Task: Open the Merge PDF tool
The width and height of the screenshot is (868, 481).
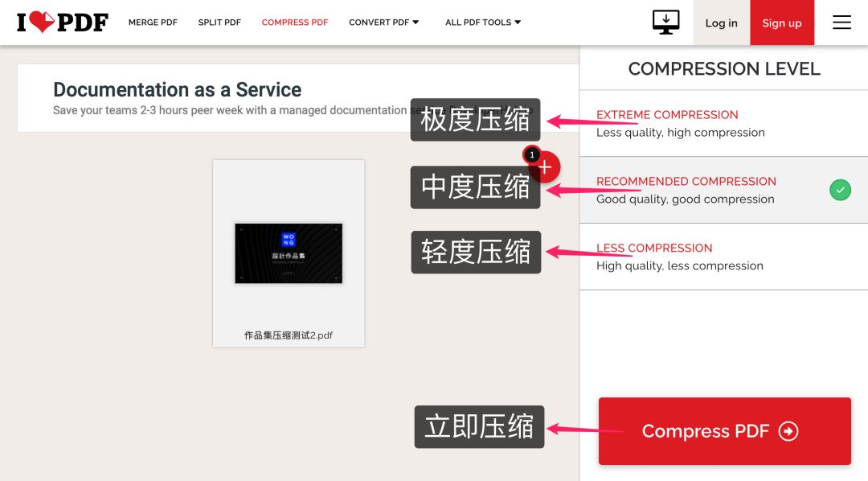Action: tap(153, 23)
